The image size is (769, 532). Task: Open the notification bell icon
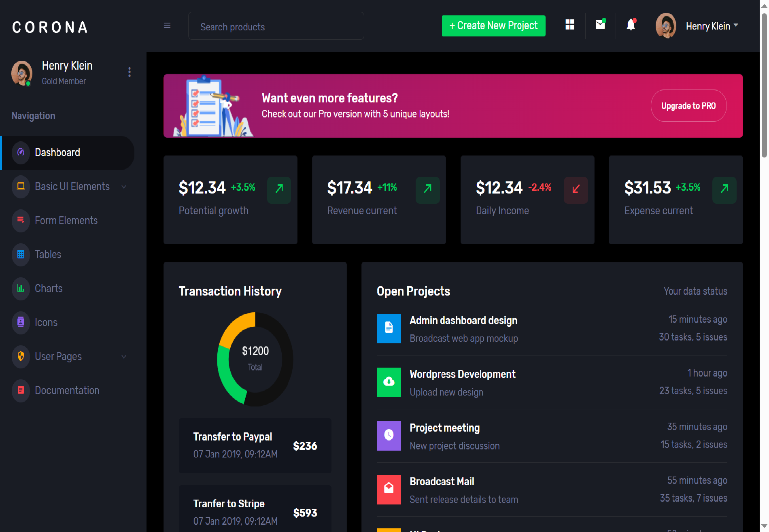coord(631,25)
